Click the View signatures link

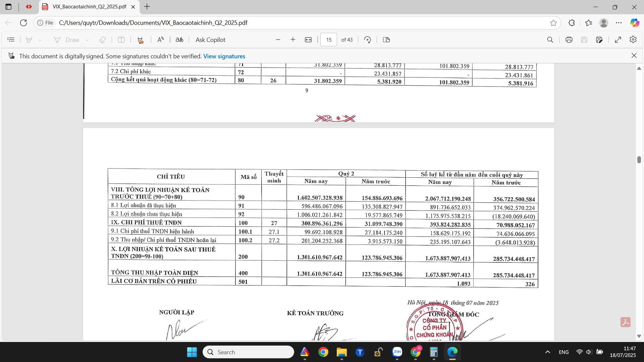click(x=224, y=56)
